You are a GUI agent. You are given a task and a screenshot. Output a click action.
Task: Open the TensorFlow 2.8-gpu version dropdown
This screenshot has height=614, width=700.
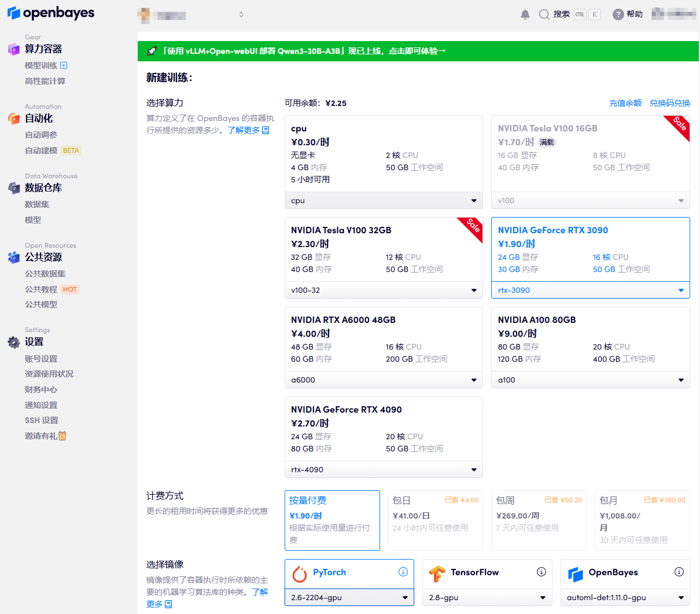coord(487,597)
